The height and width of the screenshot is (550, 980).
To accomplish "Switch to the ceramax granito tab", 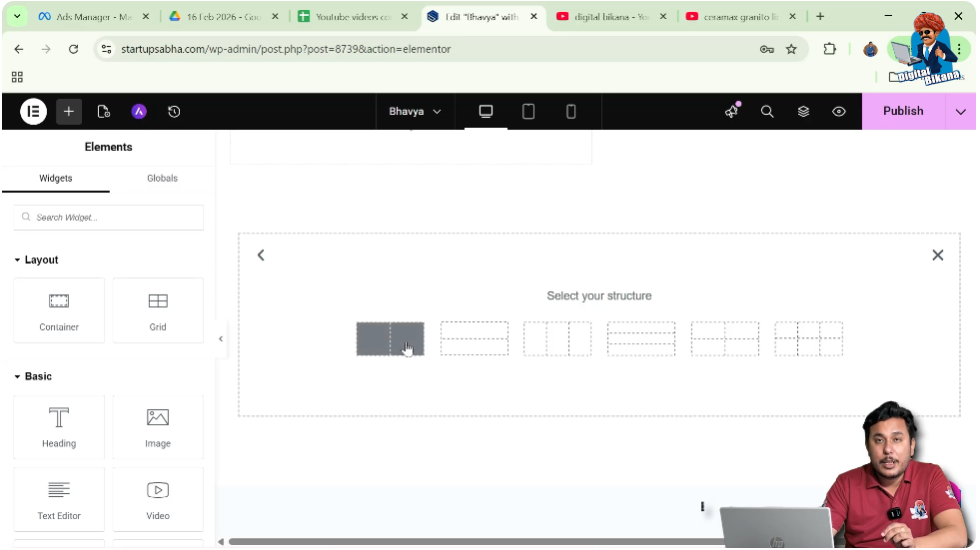I will [x=740, y=17].
